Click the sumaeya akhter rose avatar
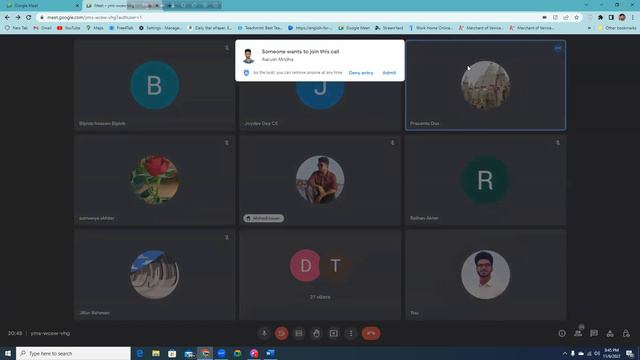Viewport: 640px width, 360px height. coord(155,180)
